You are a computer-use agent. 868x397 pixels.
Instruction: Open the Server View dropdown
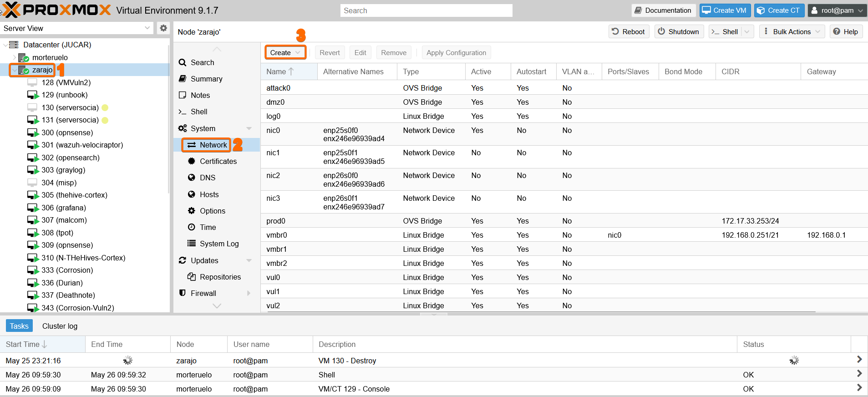click(x=147, y=28)
